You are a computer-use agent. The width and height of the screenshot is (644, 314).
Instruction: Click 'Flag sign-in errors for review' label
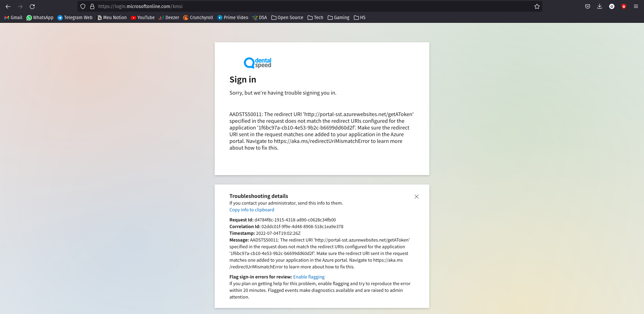click(261, 277)
